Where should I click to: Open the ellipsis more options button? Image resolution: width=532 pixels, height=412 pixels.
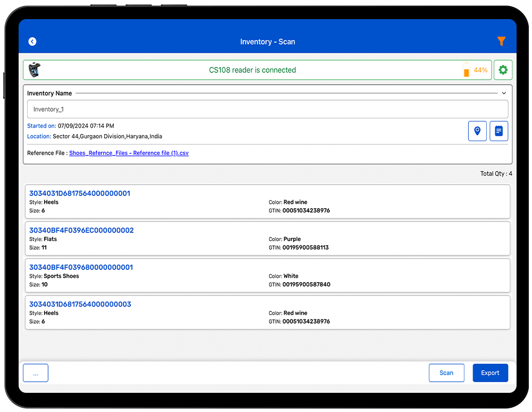(36, 373)
